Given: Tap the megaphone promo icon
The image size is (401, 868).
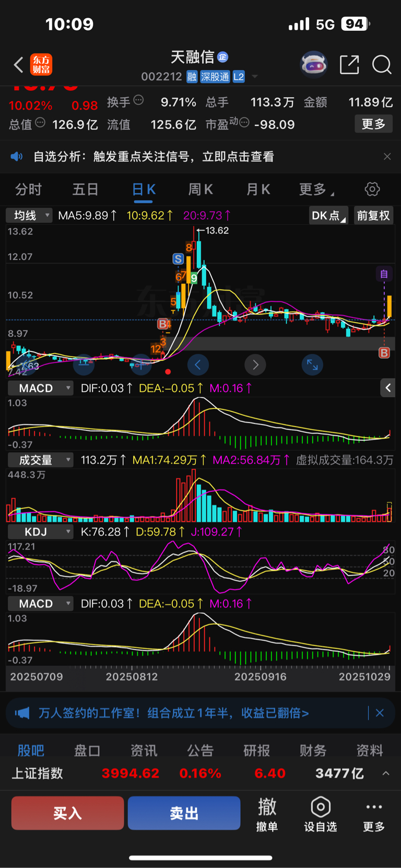Looking at the screenshot, I should click(22, 713).
